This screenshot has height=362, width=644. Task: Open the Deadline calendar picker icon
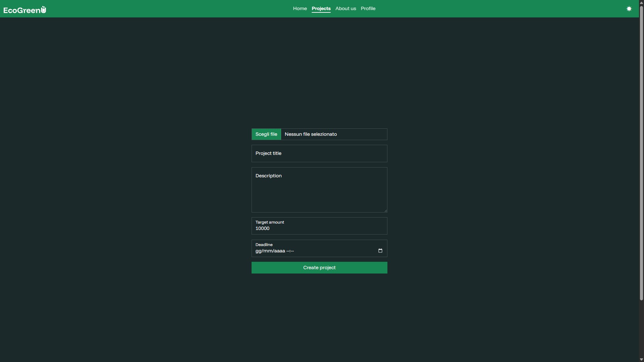(x=380, y=251)
